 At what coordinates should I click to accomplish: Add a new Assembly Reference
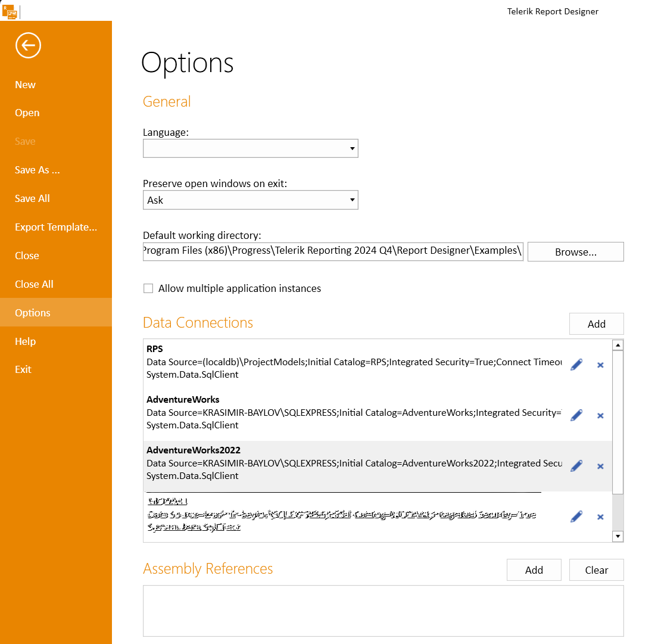[534, 570]
